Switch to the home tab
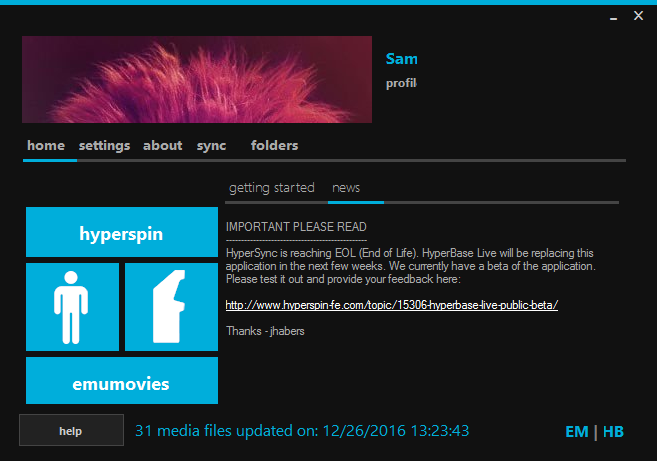Image resolution: width=657 pixels, height=465 pixels. point(46,145)
